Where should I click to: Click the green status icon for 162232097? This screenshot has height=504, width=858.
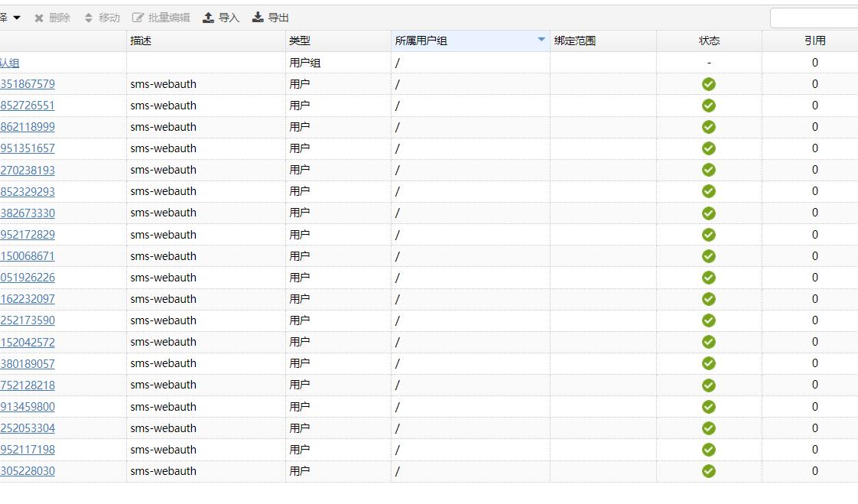(709, 299)
